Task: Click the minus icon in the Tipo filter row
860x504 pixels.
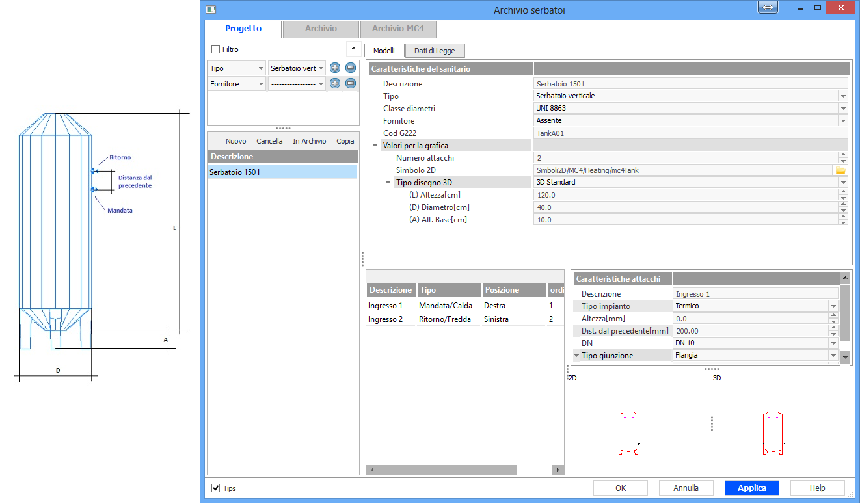Action: [351, 68]
